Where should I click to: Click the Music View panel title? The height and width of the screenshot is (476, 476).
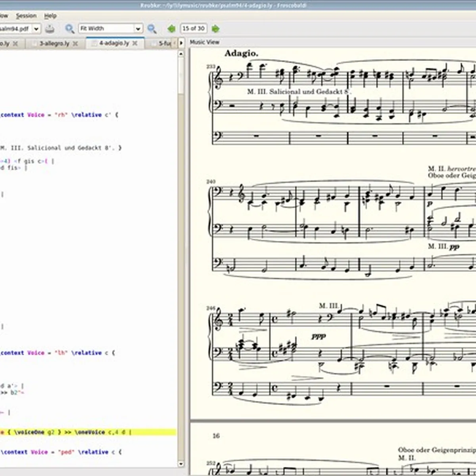click(x=205, y=42)
